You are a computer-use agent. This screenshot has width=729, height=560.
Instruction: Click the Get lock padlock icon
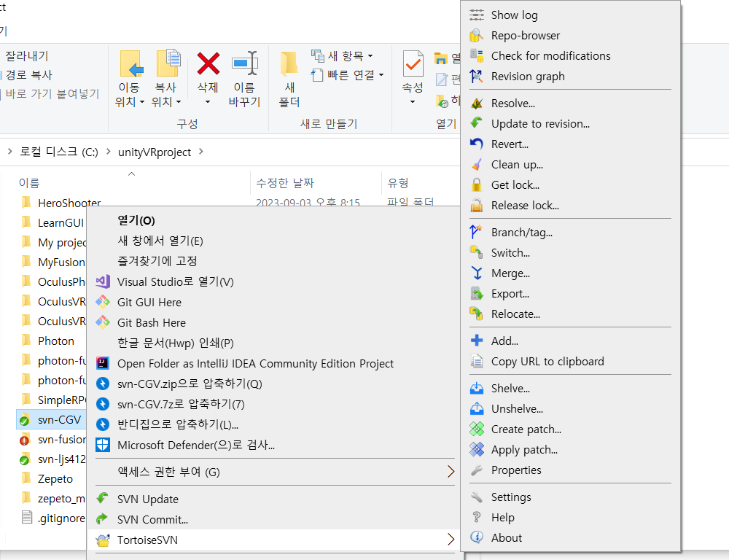pos(477,185)
